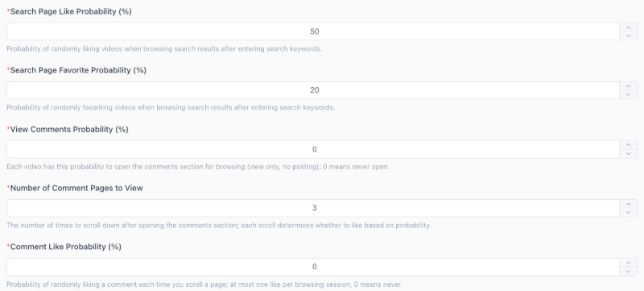This screenshot has width=644, height=291.
Task: Focus the View Comments Probability field
Action: [x=313, y=149]
